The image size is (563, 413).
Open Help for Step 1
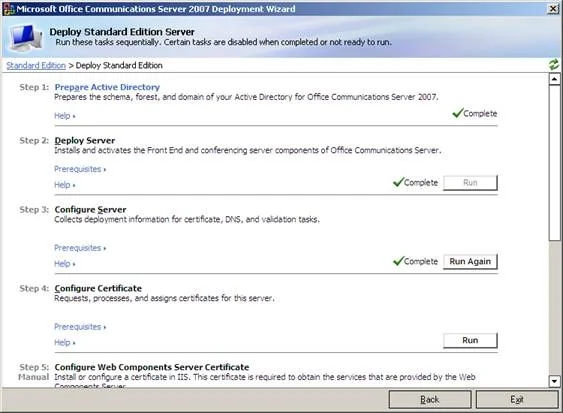pyautogui.click(x=65, y=116)
